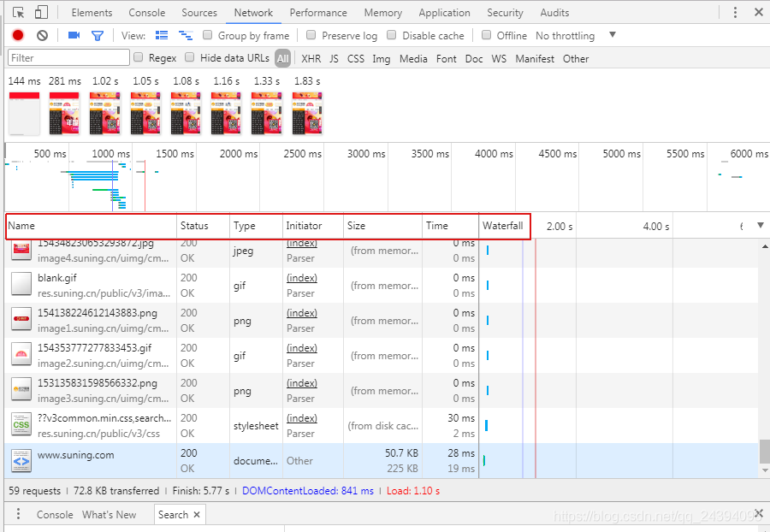Select the 281 ms screenshot thumbnail
The height and width of the screenshot is (532, 770).
64,114
